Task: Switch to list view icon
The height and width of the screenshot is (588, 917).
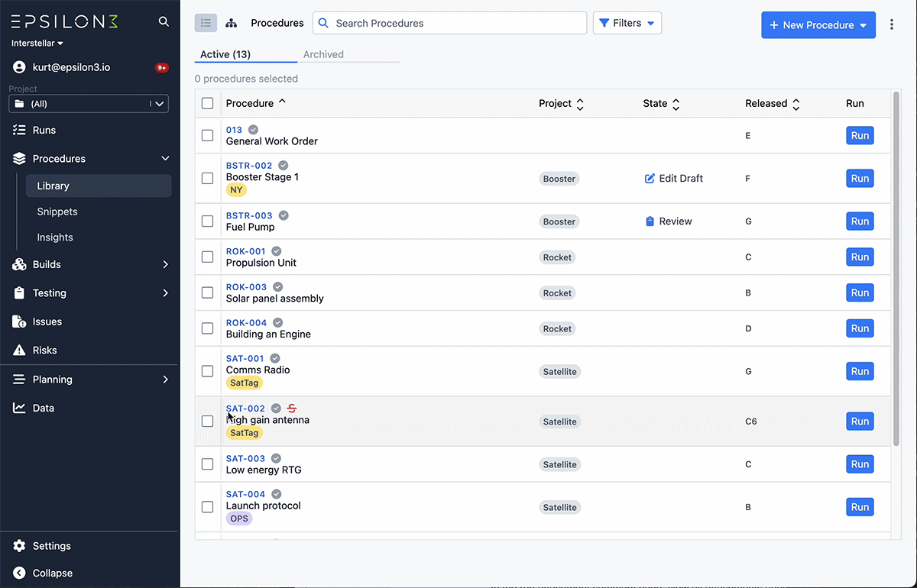Action: (x=206, y=23)
